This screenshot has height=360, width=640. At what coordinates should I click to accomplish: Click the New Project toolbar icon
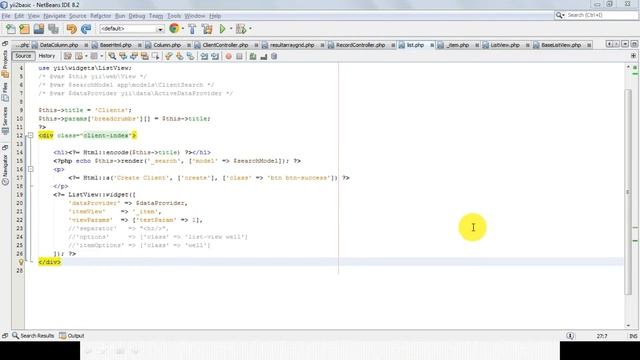coord(24,29)
